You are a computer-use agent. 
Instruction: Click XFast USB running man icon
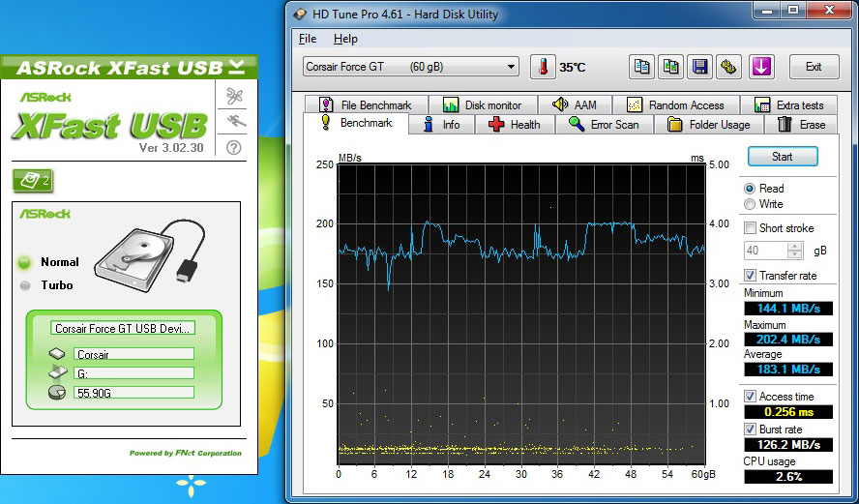236,121
